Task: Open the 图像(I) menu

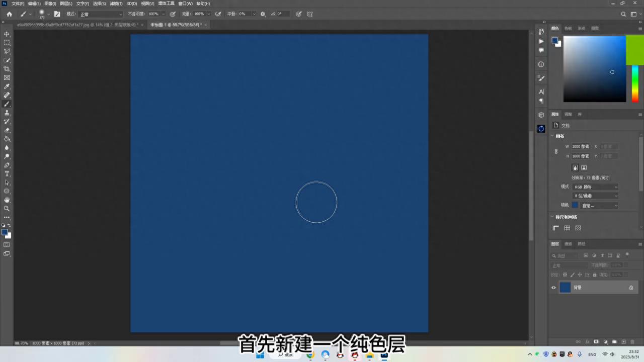Action: (50, 4)
